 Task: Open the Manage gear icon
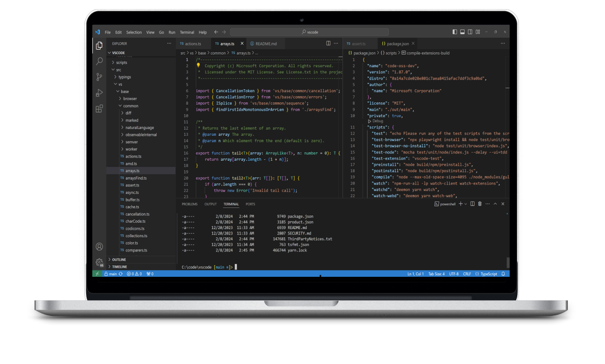pyautogui.click(x=99, y=262)
